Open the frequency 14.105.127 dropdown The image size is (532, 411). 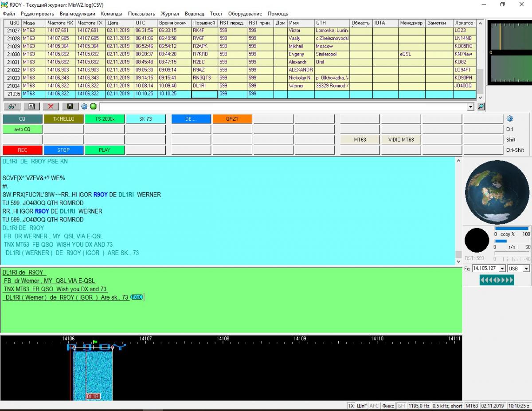point(502,269)
